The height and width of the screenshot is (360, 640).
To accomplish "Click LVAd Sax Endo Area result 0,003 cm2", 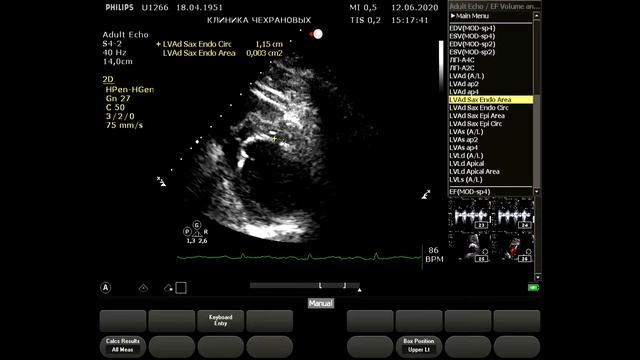I will (x=264, y=53).
